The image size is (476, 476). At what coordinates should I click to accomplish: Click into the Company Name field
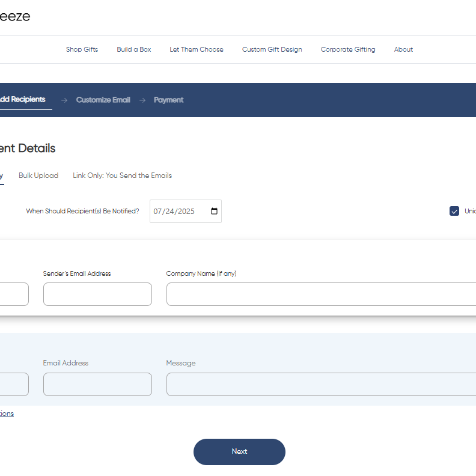(321, 294)
